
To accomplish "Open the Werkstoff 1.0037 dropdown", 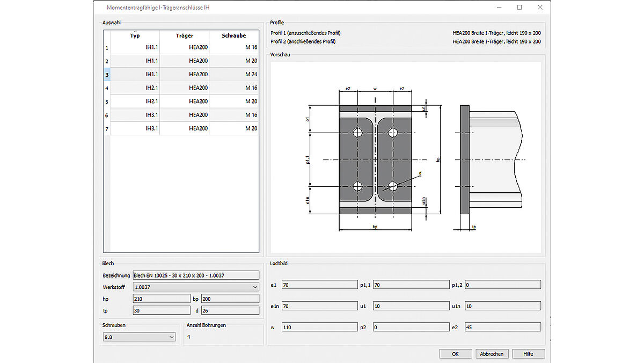I will point(196,287).
